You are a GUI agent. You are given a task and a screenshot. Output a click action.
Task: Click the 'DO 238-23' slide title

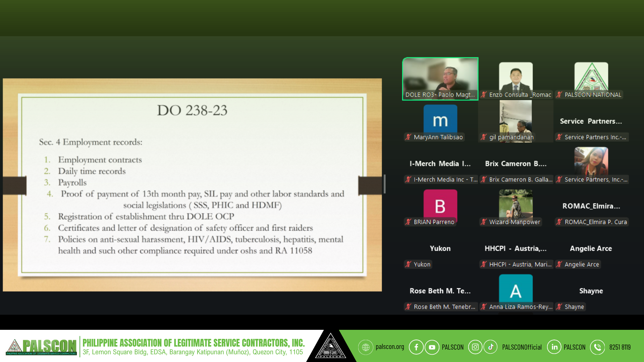192,110
